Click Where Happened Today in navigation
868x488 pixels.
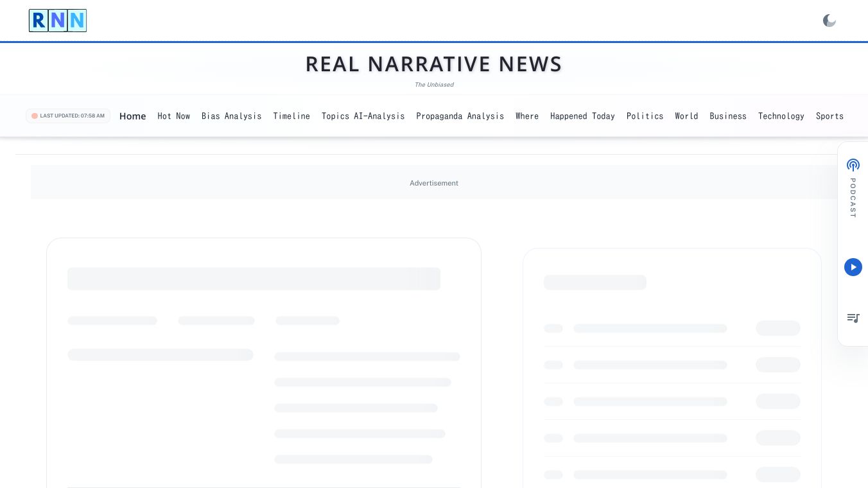pos(565,116)
